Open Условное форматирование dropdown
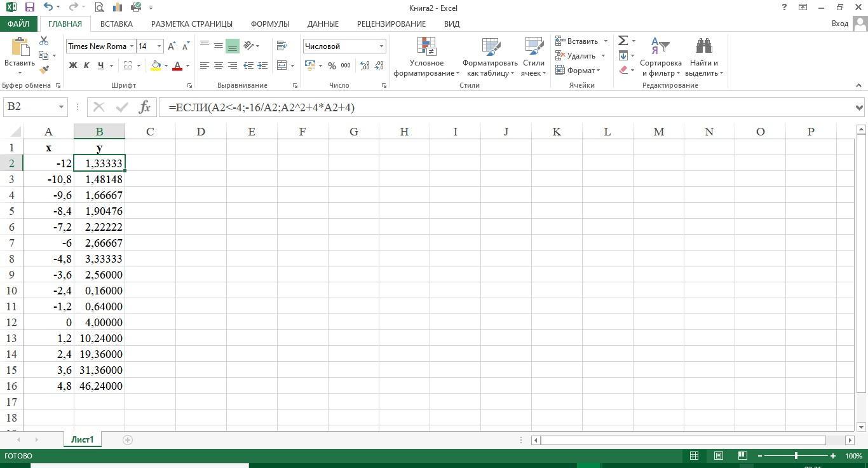 coord(426,56)
